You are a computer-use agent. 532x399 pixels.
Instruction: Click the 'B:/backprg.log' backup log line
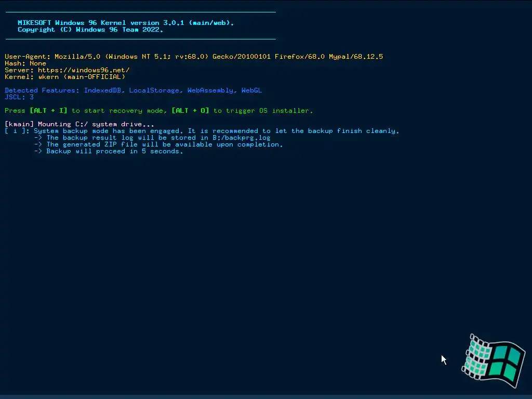(152, 138)
